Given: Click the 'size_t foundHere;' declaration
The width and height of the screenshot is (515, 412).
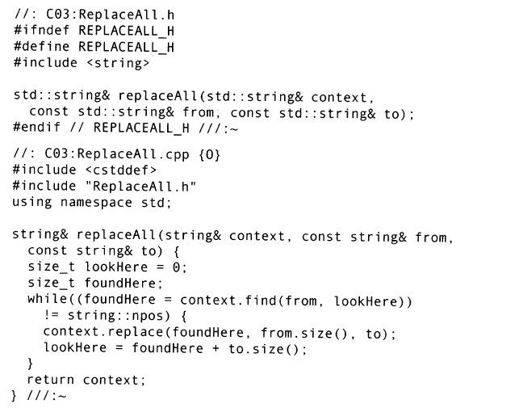Looking at the screenshot, I should click(x=95, y=283).
